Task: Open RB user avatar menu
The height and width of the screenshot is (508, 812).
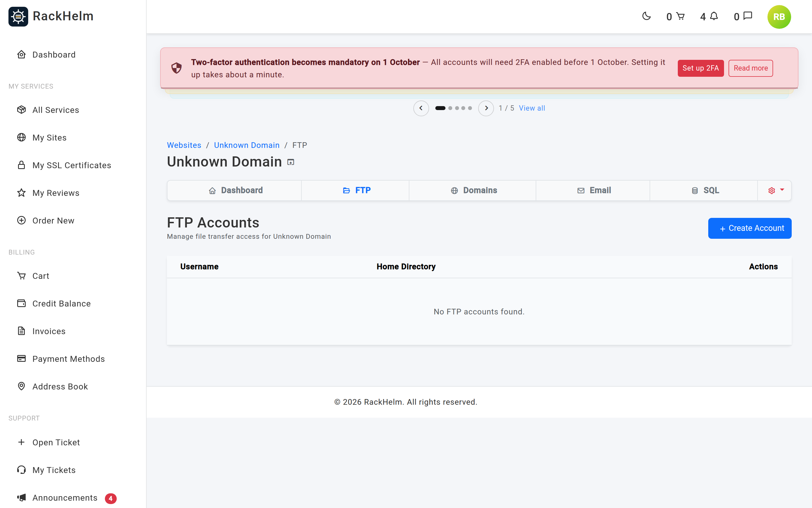Action: [x=779, y=17]
